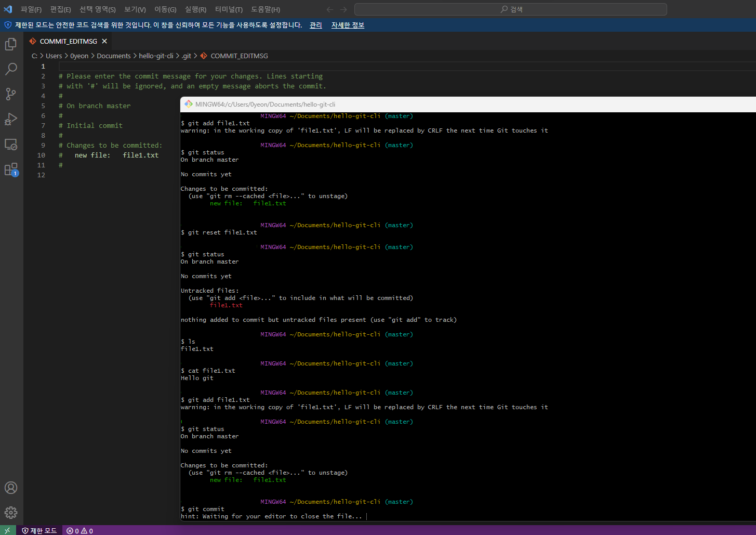Open the Extensions view with badge
Viewport: 756px width, 535px height.
(11, 169)
